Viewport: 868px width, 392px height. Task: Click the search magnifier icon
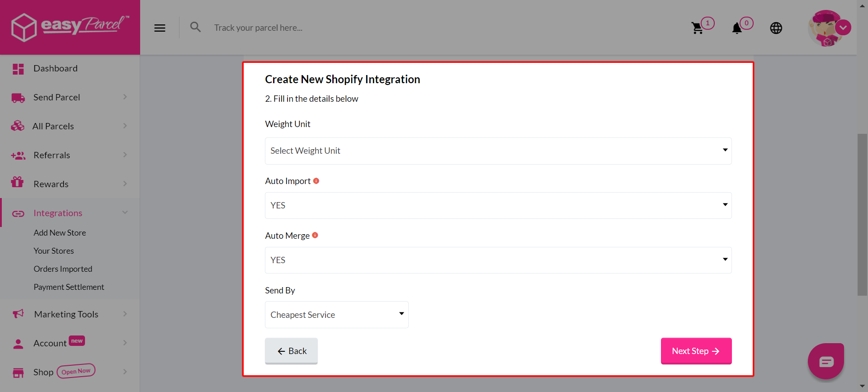click(195, 27)
